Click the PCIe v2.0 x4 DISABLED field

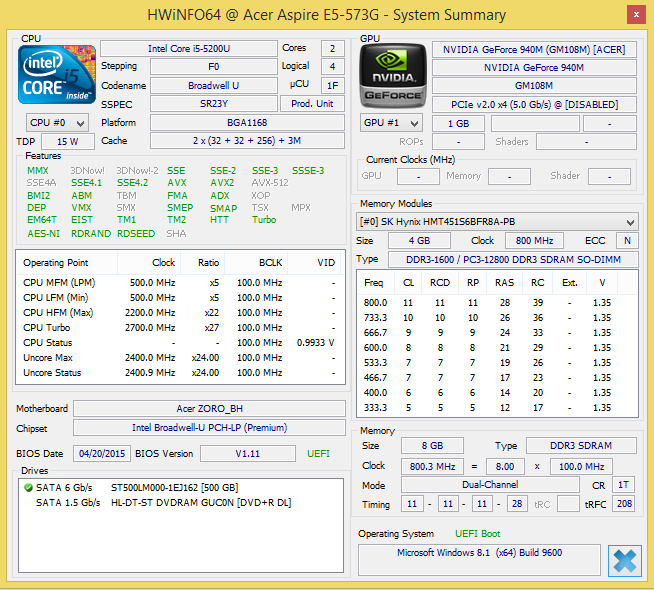click(534, 104)
